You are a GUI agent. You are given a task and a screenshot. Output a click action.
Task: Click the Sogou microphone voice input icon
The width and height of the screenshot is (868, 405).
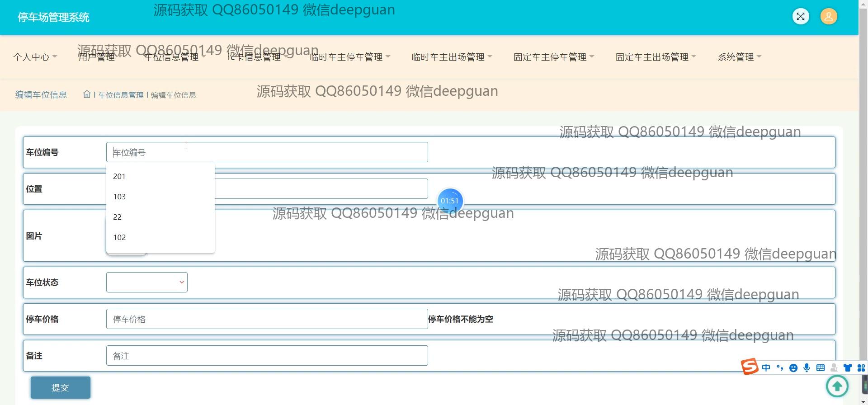coord(807,368)
